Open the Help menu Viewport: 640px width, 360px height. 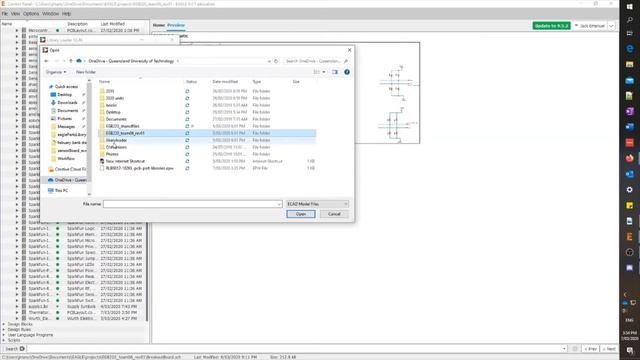click(67, 14)
